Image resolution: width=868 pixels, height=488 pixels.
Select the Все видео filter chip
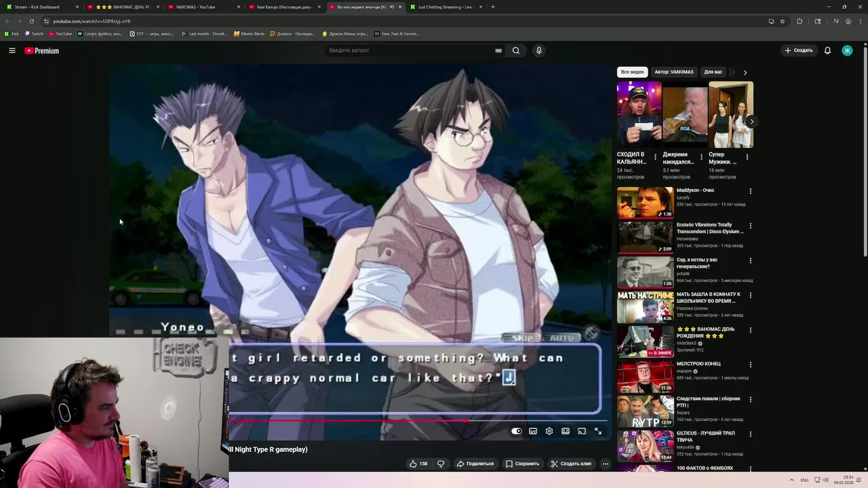pyautogui.click(x=632, y=72)
